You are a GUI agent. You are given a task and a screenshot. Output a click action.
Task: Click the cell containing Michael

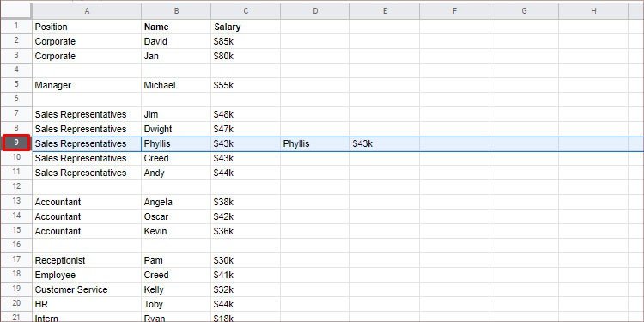[176, 85]
